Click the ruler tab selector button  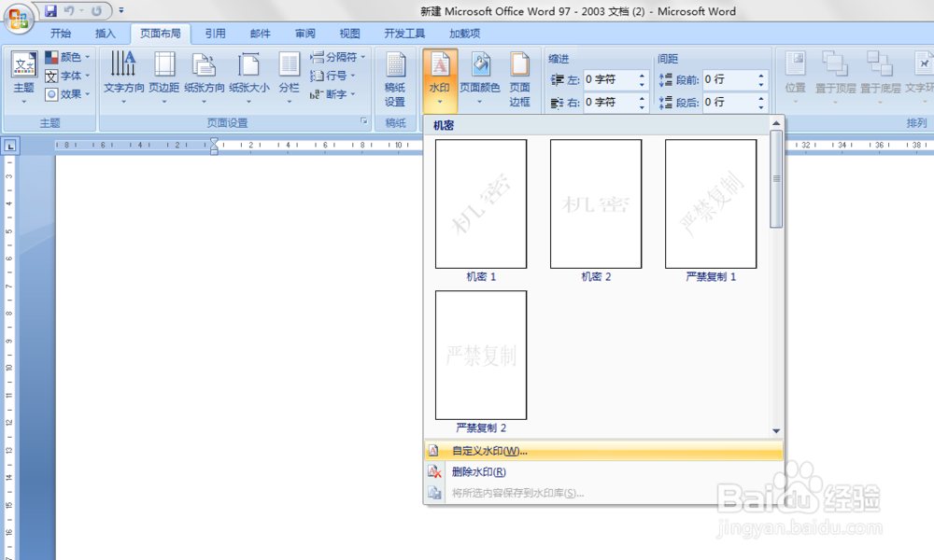(x=10, y=146)
